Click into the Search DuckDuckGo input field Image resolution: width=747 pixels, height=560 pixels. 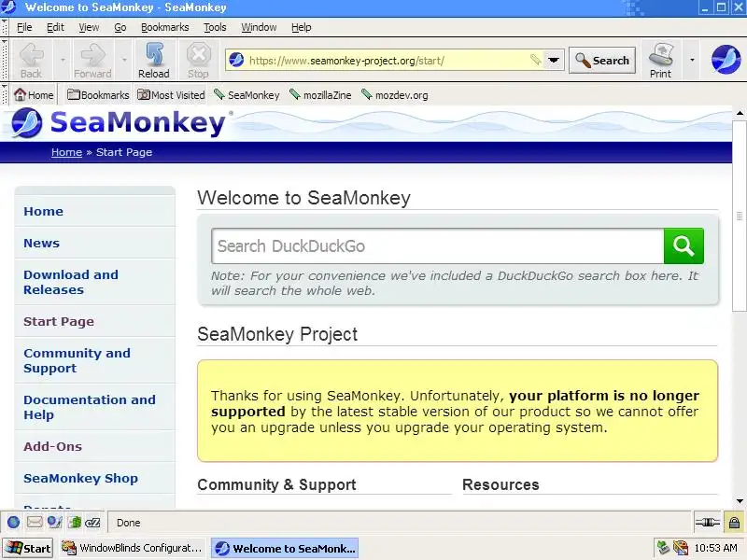pos(437,245)
